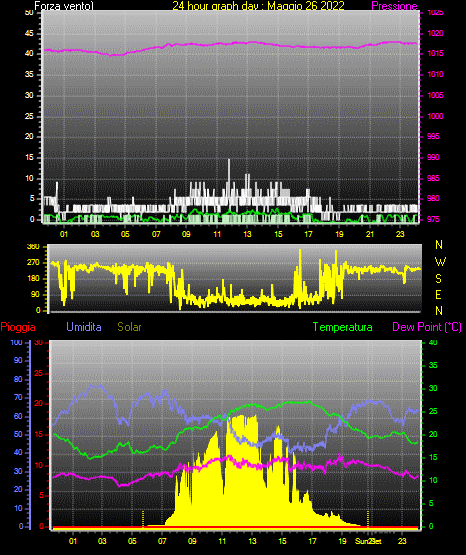Click hour '09' under the wind chart

click(186, 234)
